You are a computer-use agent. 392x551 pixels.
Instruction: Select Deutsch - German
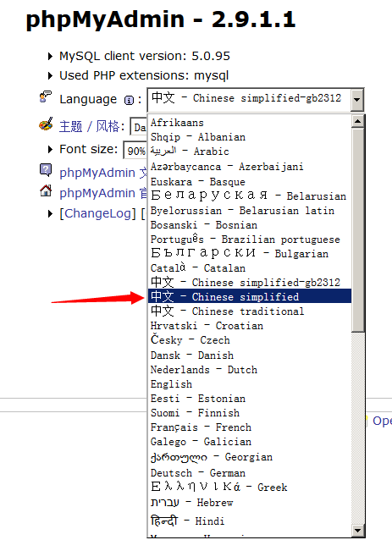250,473
